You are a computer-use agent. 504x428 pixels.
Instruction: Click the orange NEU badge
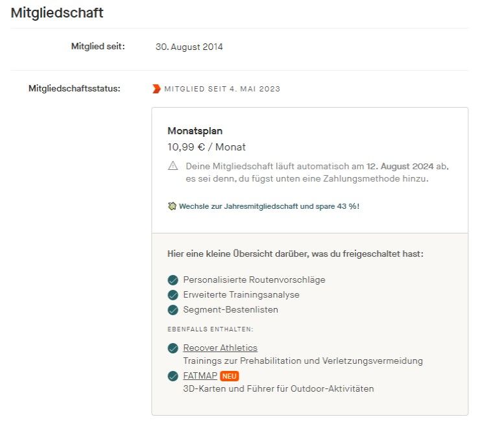tap(230, 376)
